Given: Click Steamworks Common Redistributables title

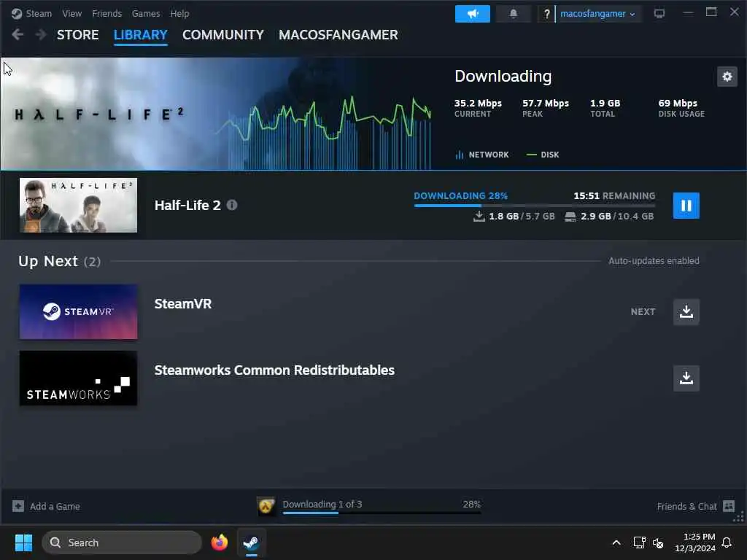Looking at the screenshot, I should [x=274, y=370].
